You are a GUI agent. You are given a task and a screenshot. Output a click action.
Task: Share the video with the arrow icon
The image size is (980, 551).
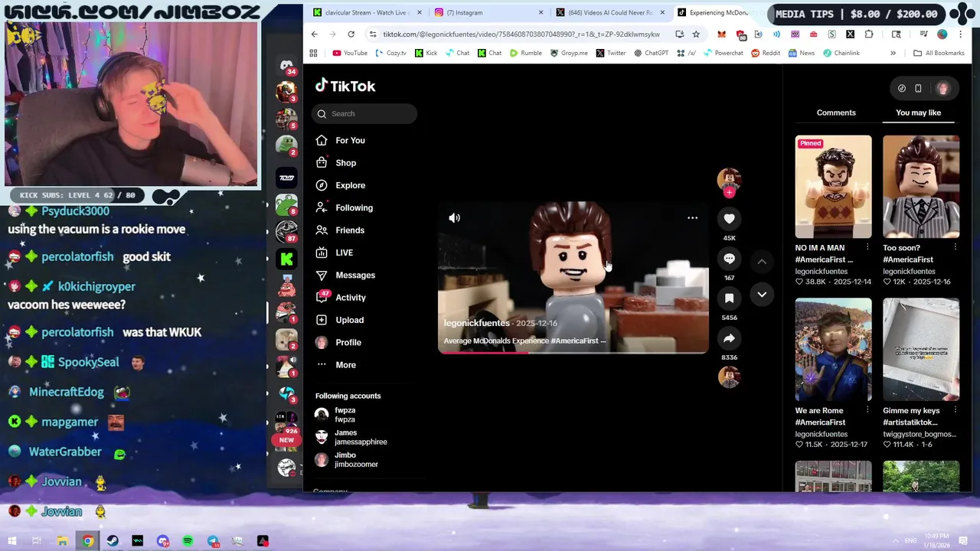coord(729,338)
